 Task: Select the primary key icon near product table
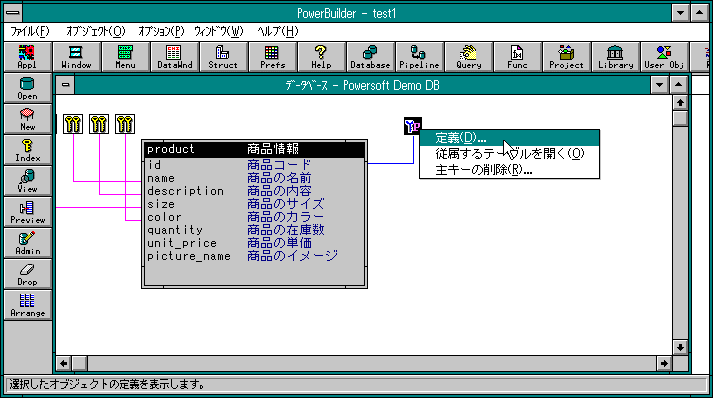click(x=412, y=126)
